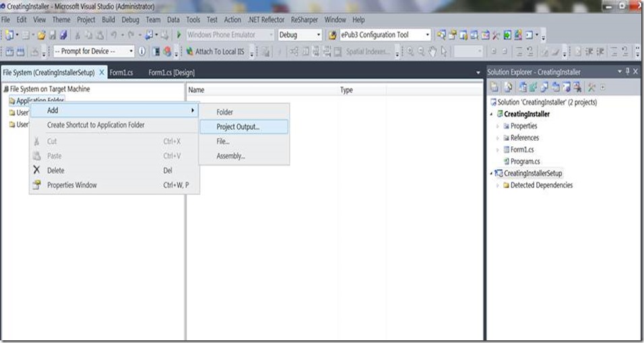
Task: Toggle Solution Explorer auto-hide pin
Action: point(627,71)
